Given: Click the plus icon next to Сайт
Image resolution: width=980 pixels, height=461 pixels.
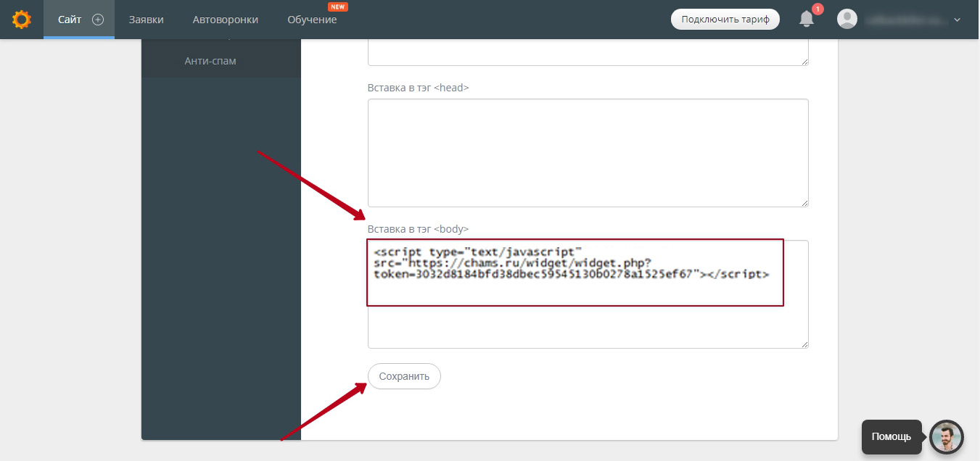Looking at the screenshot, I should [x=98, y=20].
